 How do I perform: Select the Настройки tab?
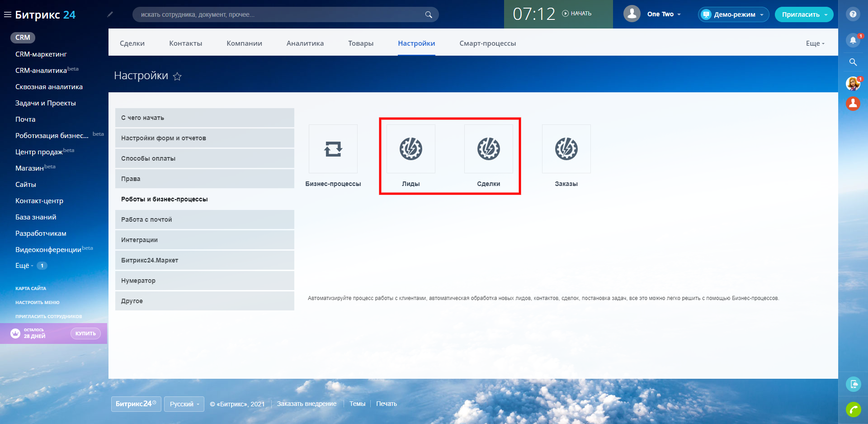[x=416, y=43]
